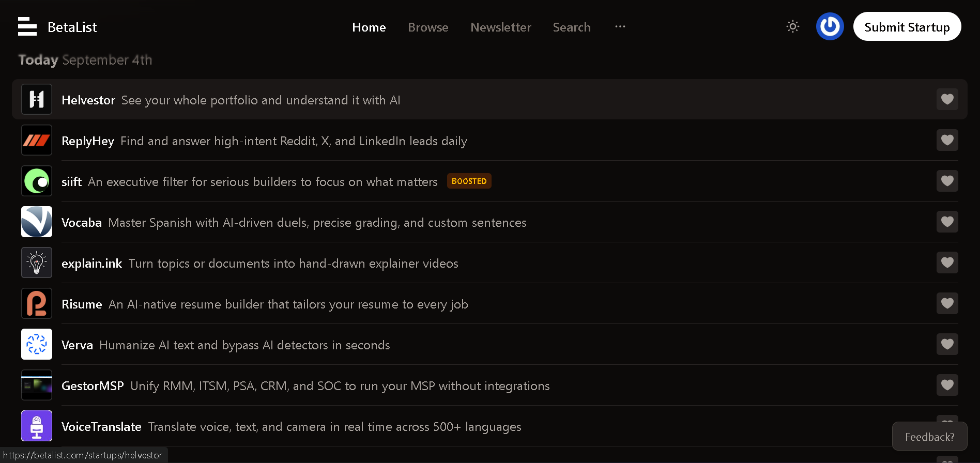Click 'Find and answer high-intent Reddit' description

tap(294, 141)
